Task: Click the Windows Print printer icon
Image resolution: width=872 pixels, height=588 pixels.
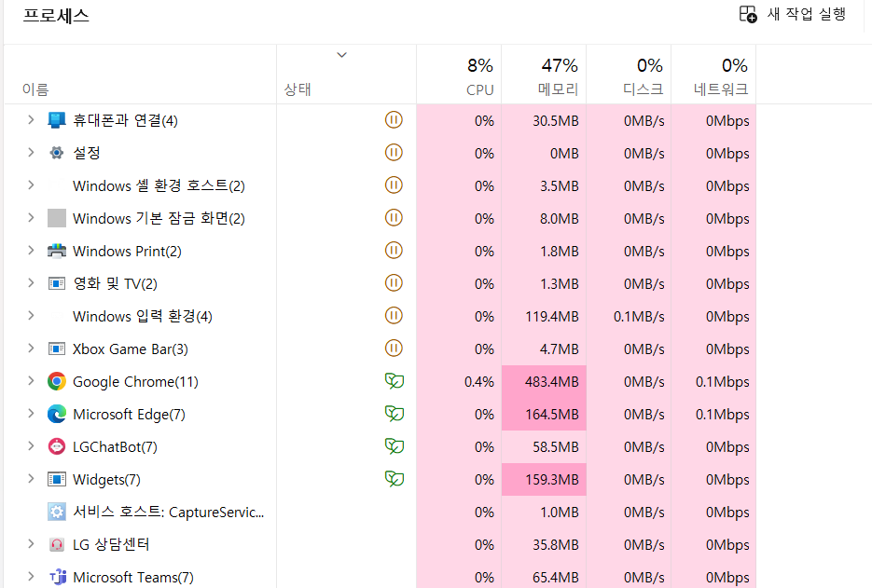Action: pos(57,251)
